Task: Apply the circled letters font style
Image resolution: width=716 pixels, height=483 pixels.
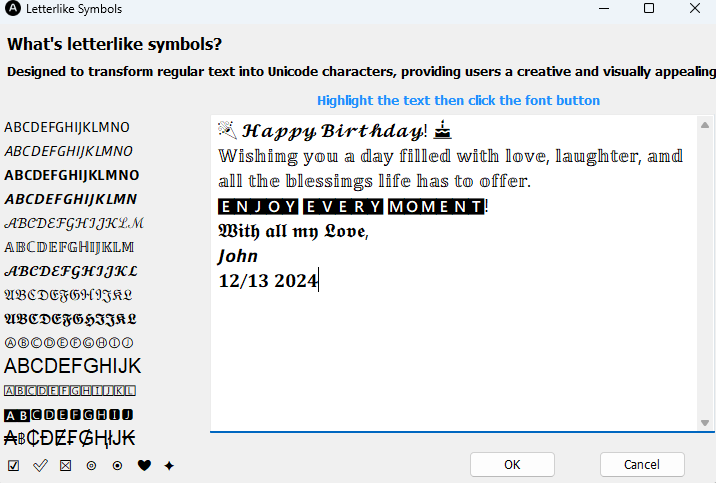Action: pos(68,342)
